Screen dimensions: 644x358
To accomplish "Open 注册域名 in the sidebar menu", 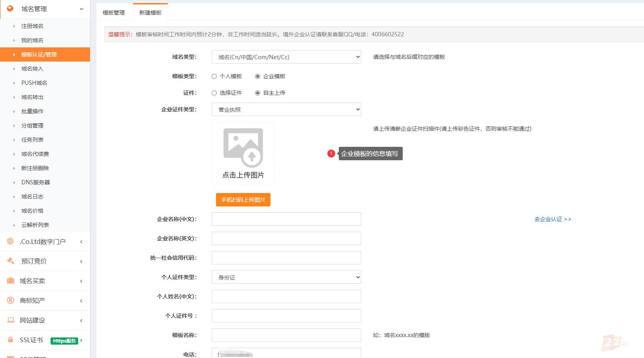I will (32, 26).
